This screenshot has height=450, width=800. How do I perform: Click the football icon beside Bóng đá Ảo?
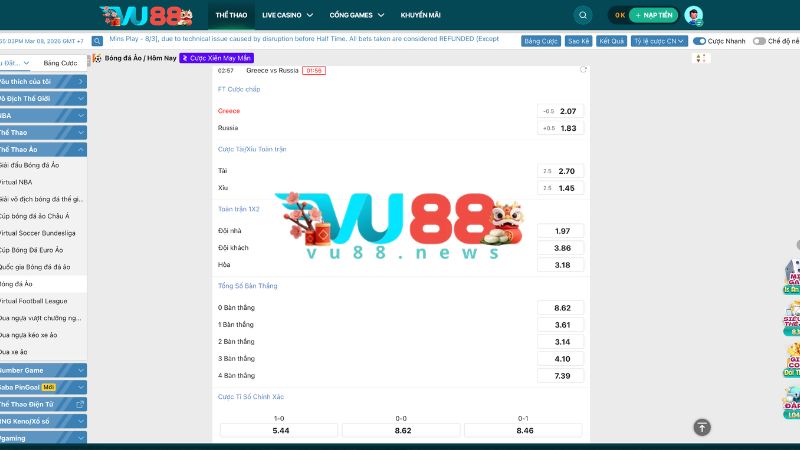[96, 58]
